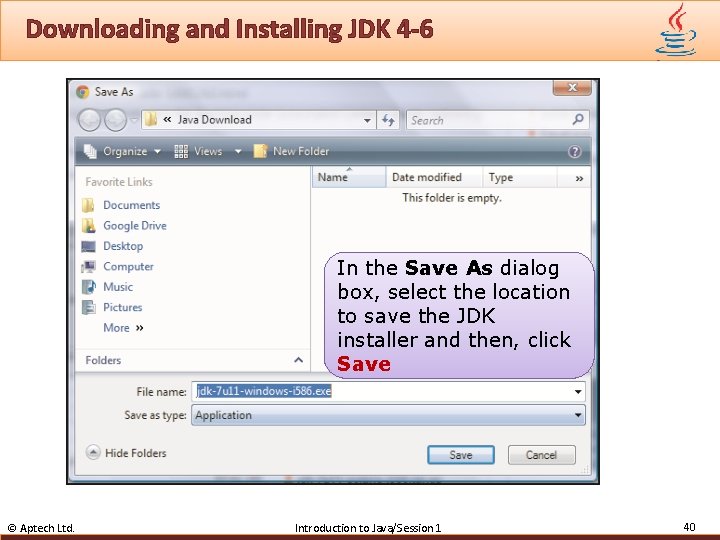Collapse the view with Hide Folders
The image size is (720, 540).
(126, 453)
